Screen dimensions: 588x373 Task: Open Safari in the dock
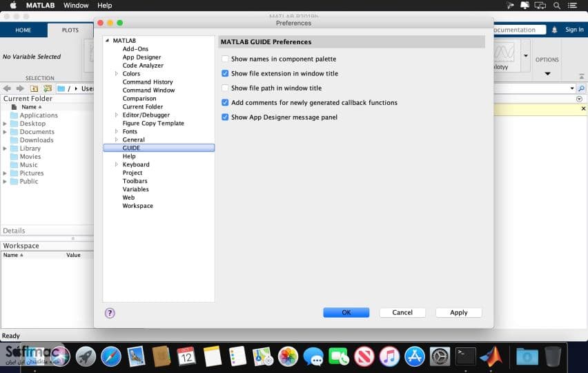[x=111, y=356]
